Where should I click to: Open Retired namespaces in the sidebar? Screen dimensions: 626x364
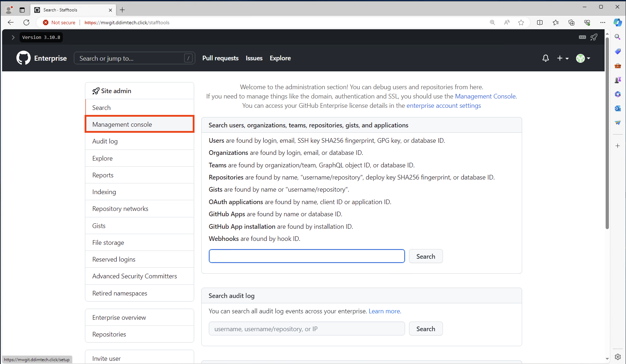click(x=140, y=293)
